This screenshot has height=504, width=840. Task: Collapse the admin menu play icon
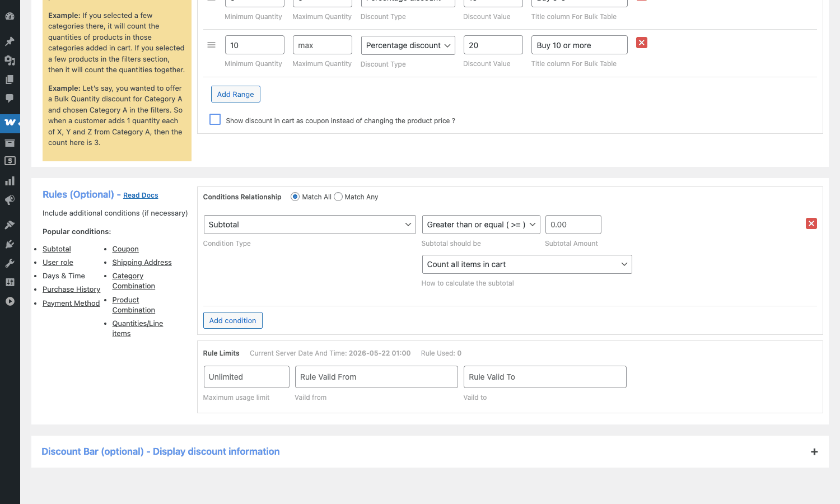click(x=10, y=301)
